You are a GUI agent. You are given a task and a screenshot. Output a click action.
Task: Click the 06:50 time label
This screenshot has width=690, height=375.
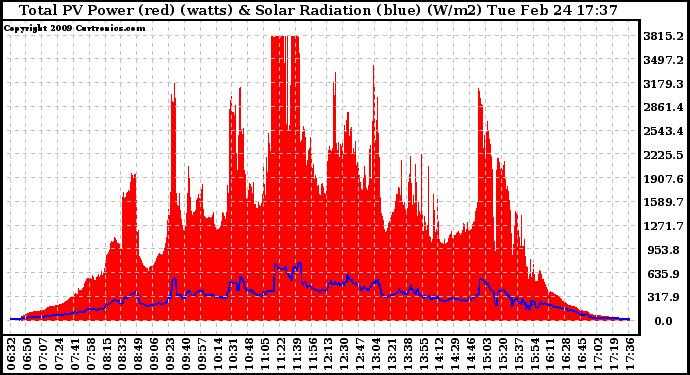[x=27, y=353]
